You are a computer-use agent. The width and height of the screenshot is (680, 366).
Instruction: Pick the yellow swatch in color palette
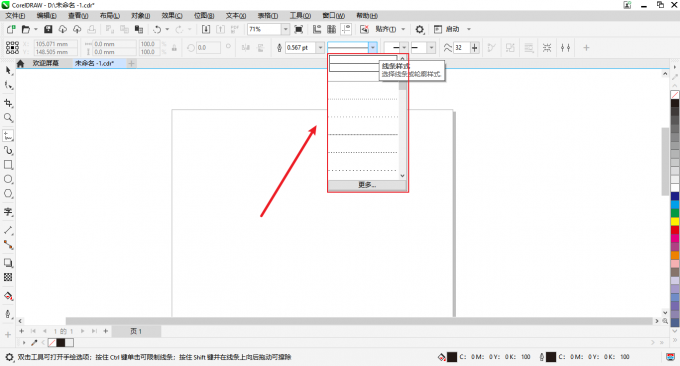coord(675,221)
